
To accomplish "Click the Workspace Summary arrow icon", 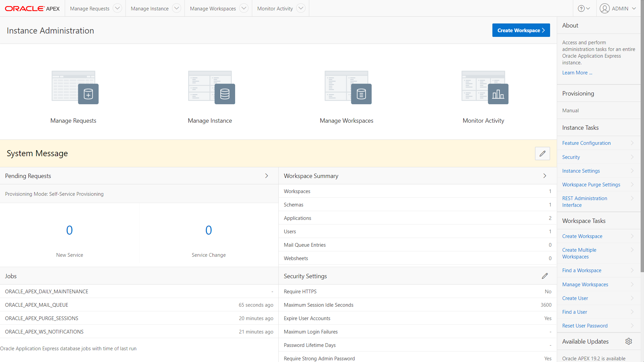I will click(x=545, y=176).
